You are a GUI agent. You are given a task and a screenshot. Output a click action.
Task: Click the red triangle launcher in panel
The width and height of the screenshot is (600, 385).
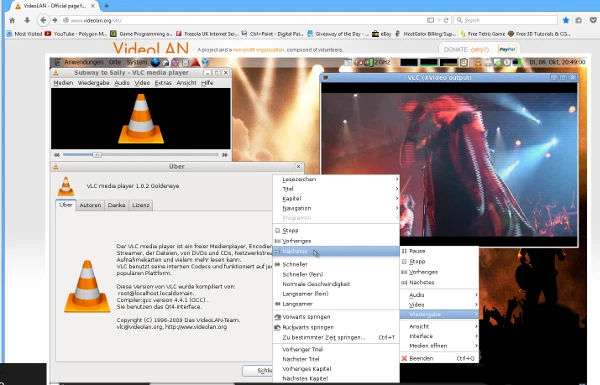(196, 62)
